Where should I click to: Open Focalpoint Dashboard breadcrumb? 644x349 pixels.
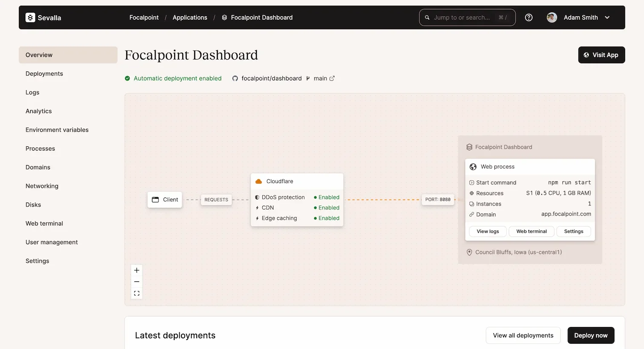pos(262,17)
